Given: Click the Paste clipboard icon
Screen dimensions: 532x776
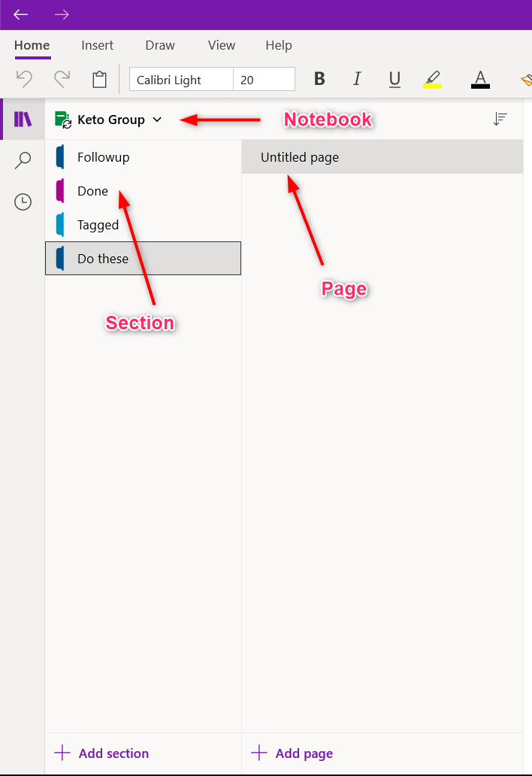Looking at the screenshot, I should click(x=99, y=79).
